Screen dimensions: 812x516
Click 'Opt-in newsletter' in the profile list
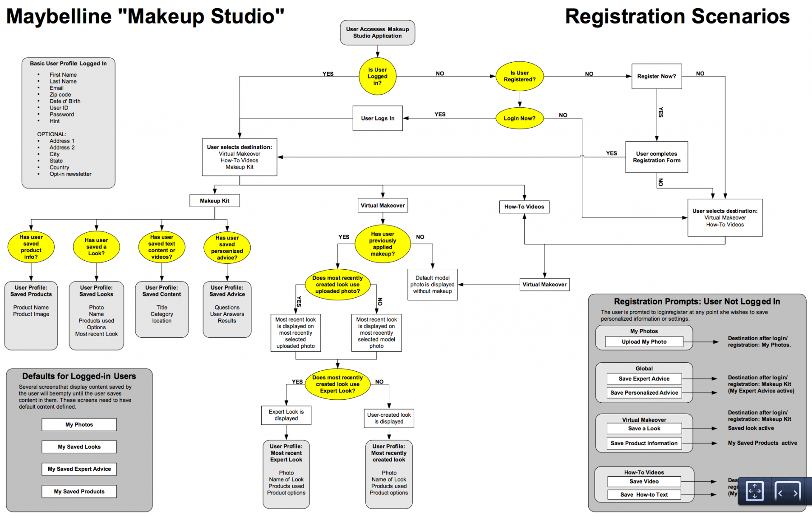tap(70, 174)
